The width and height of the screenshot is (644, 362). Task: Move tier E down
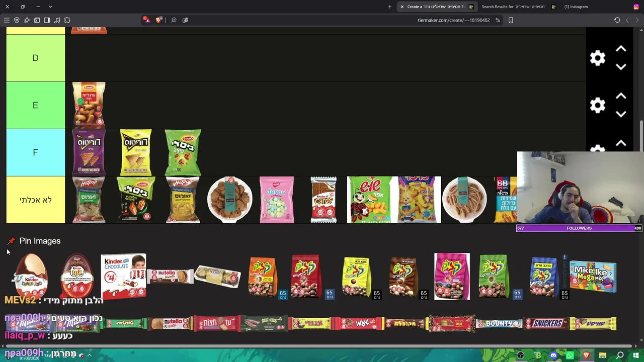coord(621,114)
